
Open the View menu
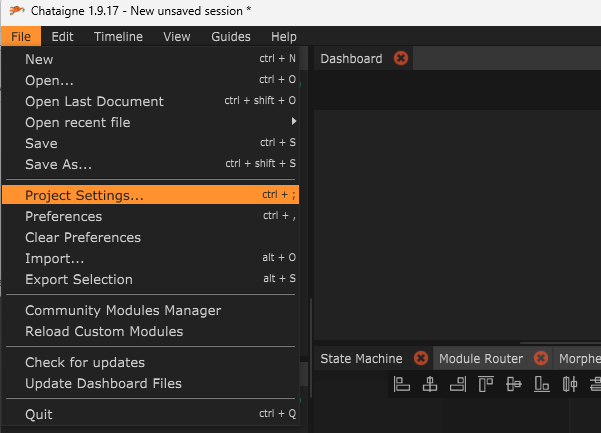177,36
